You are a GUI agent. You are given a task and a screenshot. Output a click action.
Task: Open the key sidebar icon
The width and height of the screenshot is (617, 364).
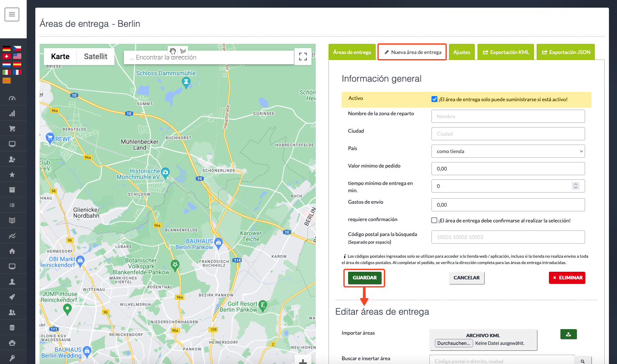[12, 358]
